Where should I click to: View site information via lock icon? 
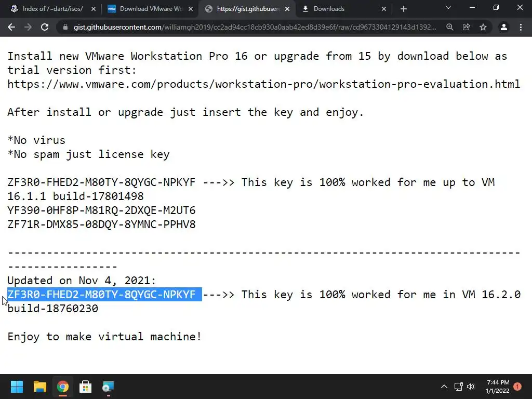pyautogui.click(x=65, y=27)
